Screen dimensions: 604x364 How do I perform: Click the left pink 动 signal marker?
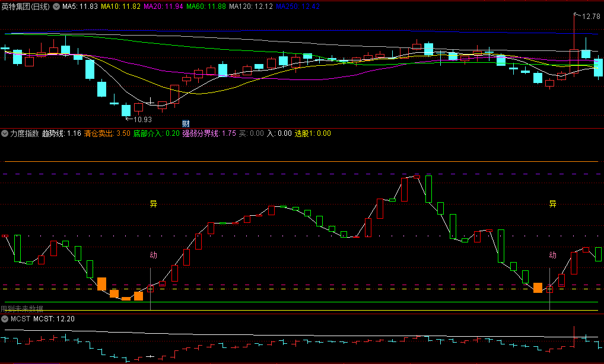pyautogui.click(x=153, y=255)
